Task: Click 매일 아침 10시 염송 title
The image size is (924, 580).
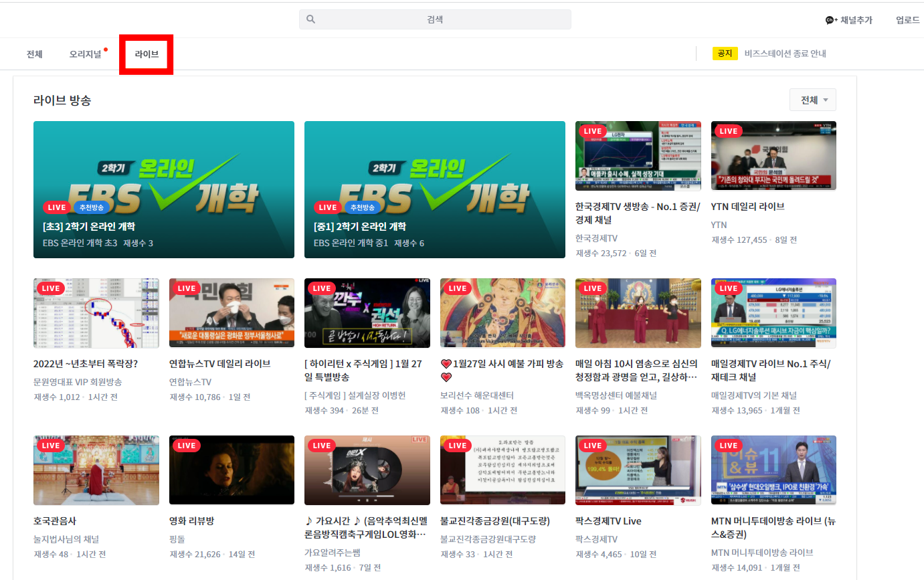Action: tap(638, 371)
